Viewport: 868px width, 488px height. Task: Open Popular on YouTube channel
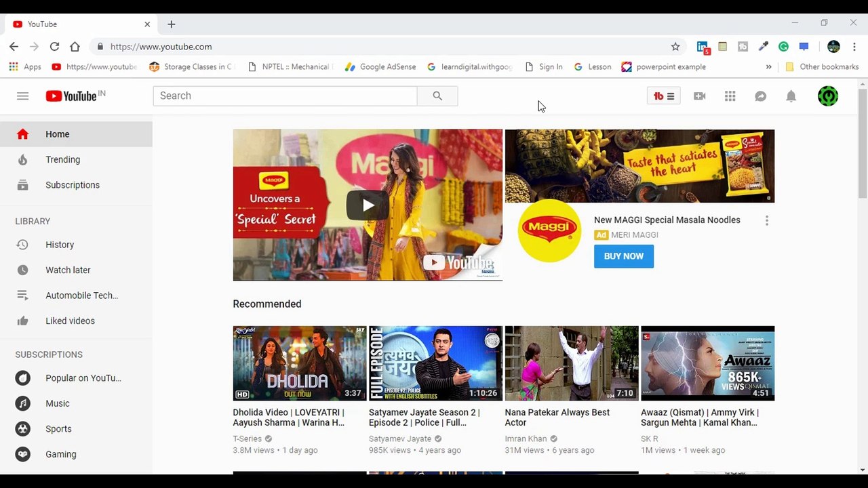pos(76,378)
